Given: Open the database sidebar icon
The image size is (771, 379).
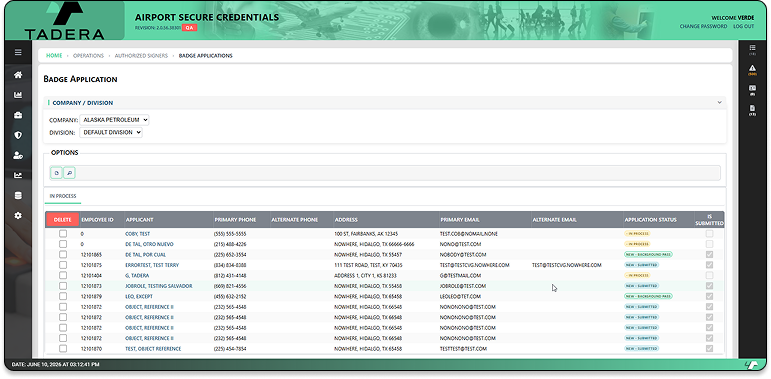Looking at the screenshot, I should pyautogui.click(x=18, y=196).
